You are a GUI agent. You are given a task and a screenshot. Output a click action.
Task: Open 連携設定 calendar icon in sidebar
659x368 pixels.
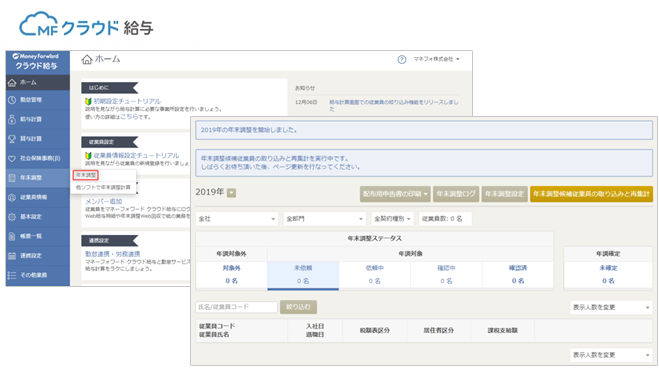12,255
